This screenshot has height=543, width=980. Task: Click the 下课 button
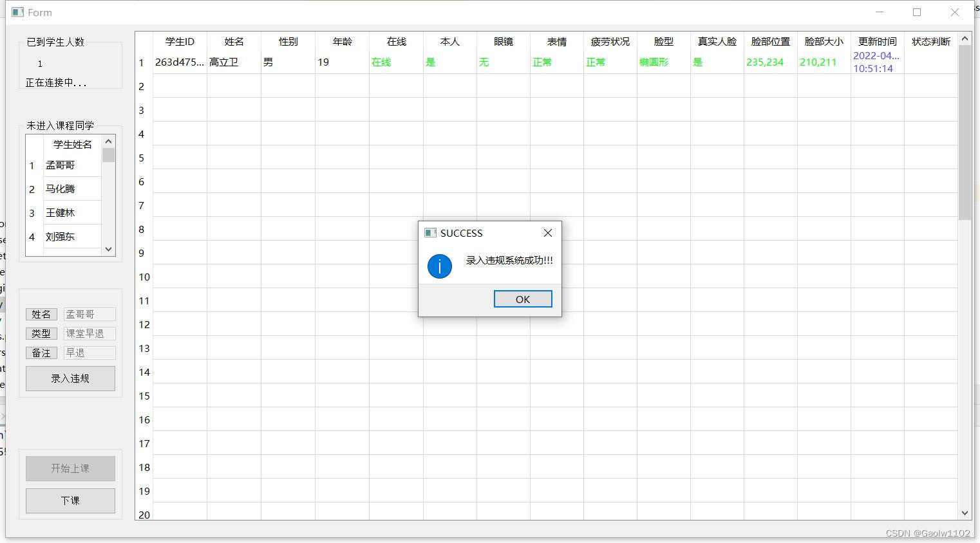tap(70, 501)
